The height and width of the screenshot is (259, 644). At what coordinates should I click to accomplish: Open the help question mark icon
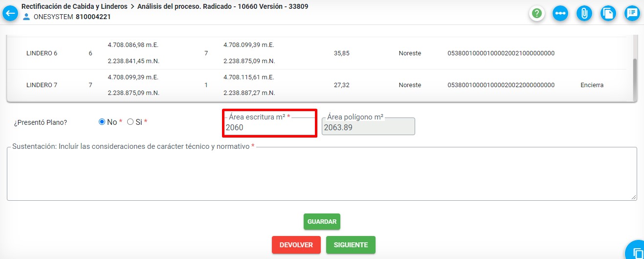click(537, 13)
